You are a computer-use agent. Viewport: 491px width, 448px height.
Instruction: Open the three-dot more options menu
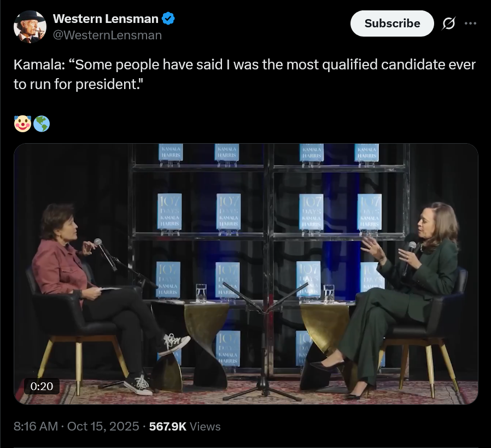[x=470, y=23]
